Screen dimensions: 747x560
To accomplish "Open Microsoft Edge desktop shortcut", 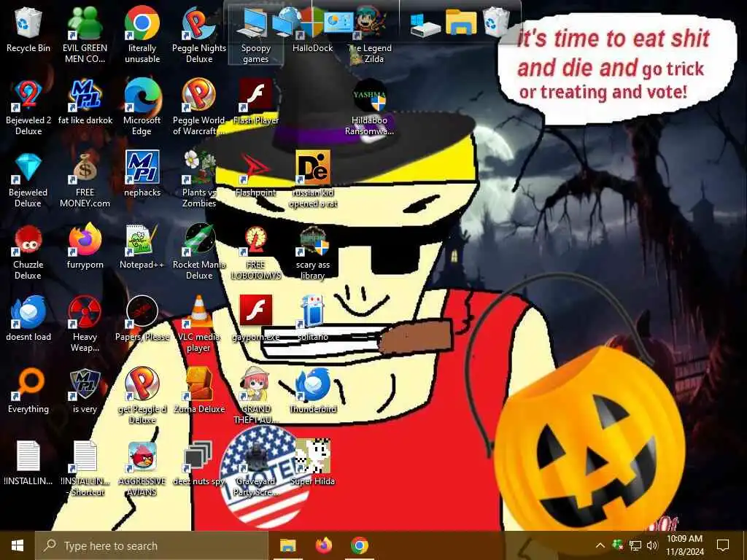I will click(x=142, y=107).
